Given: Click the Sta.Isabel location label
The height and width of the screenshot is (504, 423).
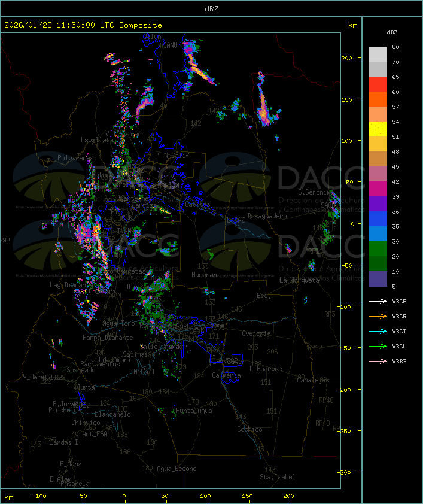Looking at the screenshot, I should coord(277,477).
